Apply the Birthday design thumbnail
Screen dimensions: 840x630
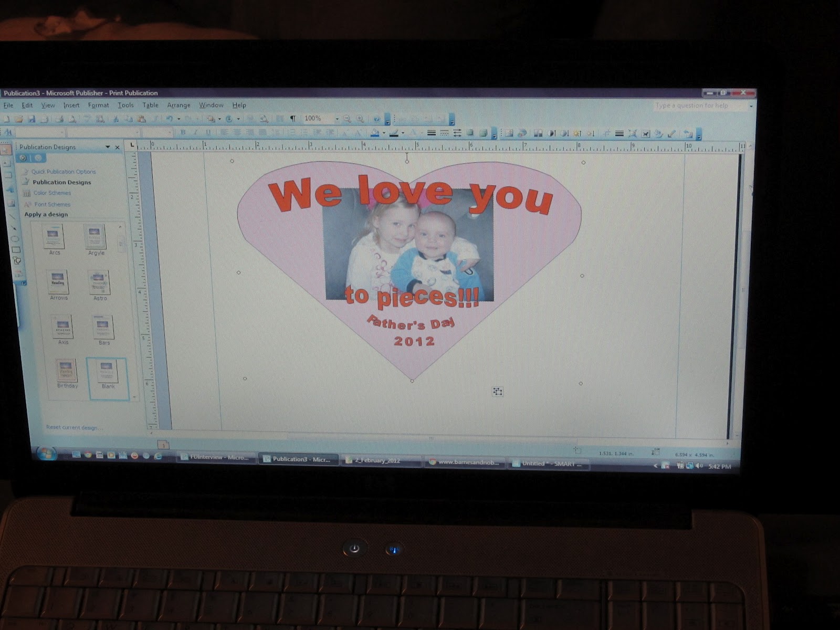67,371
